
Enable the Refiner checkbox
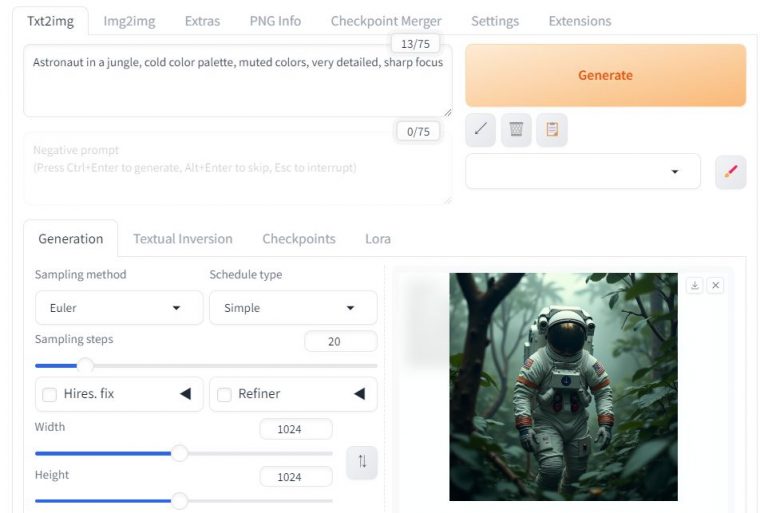tap(224, 394)
